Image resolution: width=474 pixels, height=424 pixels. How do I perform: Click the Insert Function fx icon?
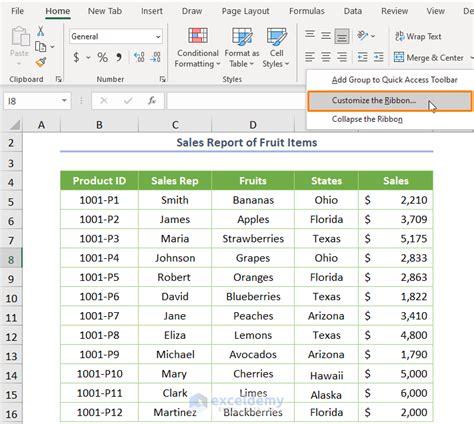[x=152, y=100]
